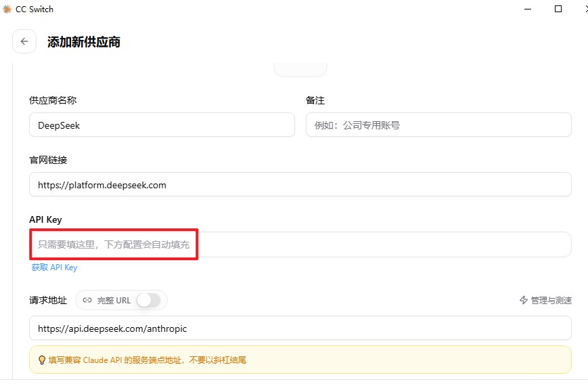Screen dimensions: 588x384
Task: Open 管理与测速 for endpoints
Action: 545,300
